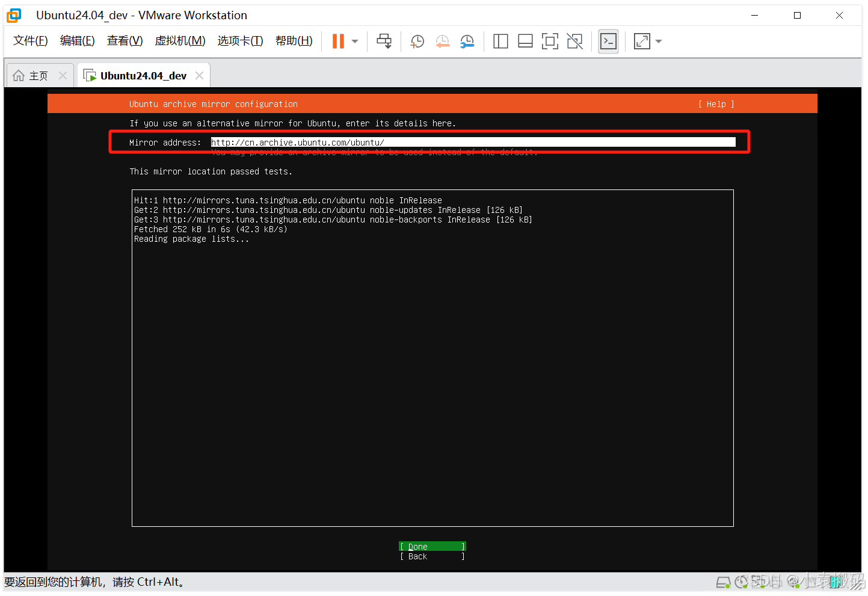868x596 pixels.
Task: Close the Ubuntu24.04_dev tab
Action: point(200,76)
